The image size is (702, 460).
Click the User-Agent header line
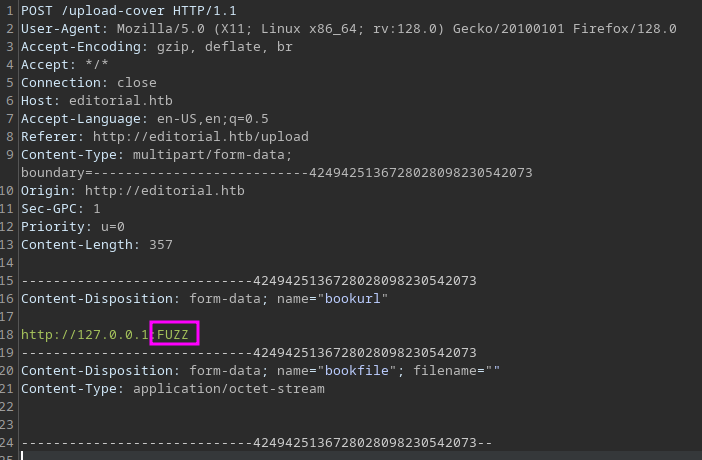(340, 29)
